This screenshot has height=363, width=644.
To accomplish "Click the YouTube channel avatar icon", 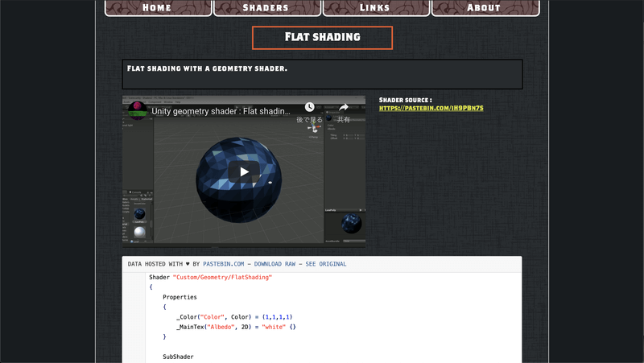I will pyautogui.click(x=138, y=110).
